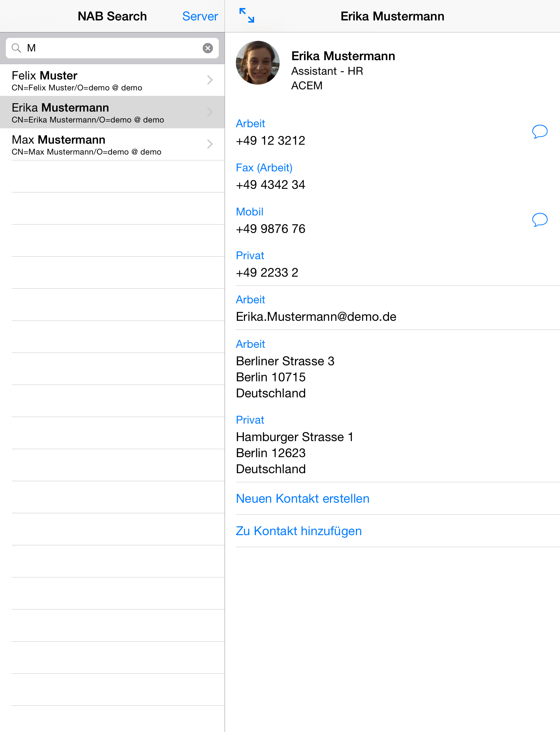Click the Assistant - HR job title

click(x=327, y=71)
